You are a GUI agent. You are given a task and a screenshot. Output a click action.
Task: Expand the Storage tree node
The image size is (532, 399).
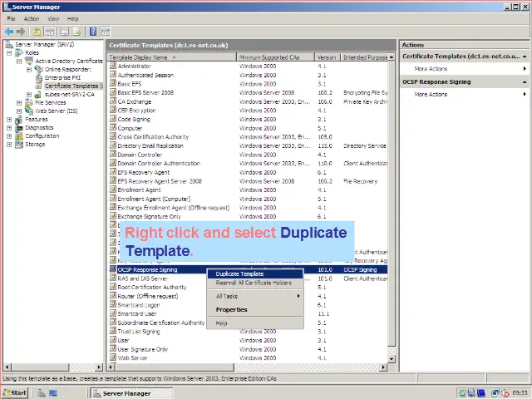click(9, 144)
